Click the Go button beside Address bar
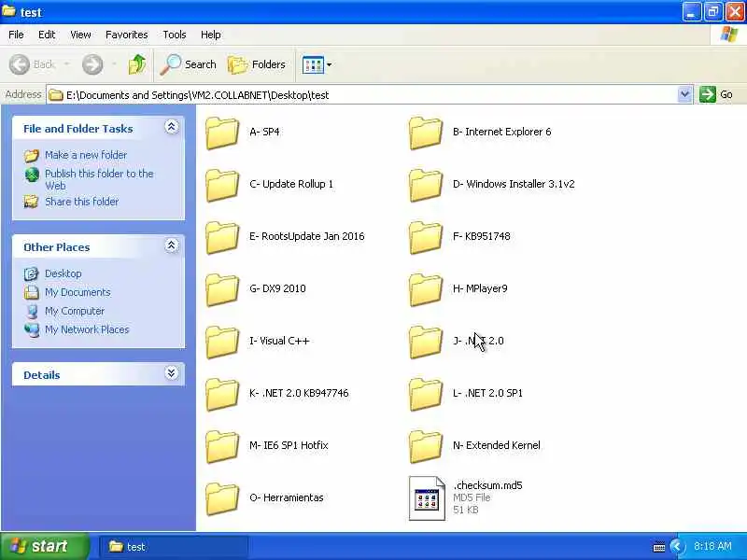The image size is (747, 560). click(x=716, y=94)
